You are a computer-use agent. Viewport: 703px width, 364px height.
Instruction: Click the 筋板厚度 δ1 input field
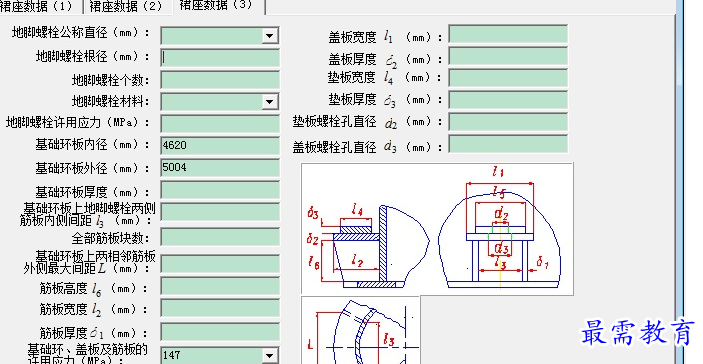[220, 332]
